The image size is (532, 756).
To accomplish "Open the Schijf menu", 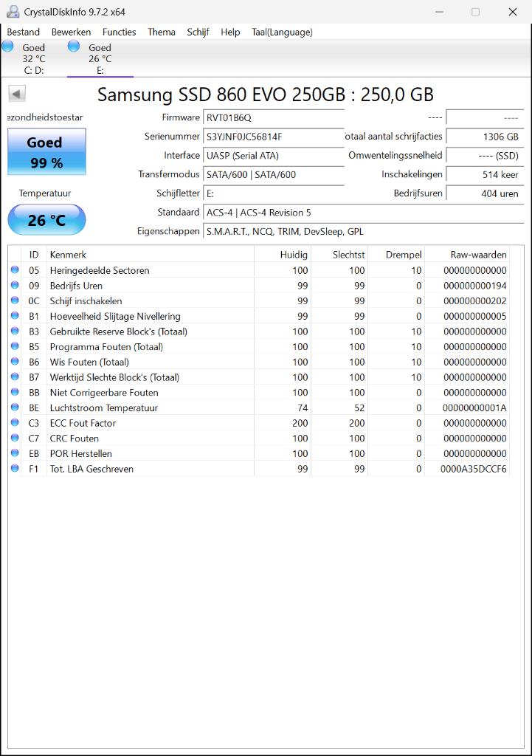I will pos(198,32).
